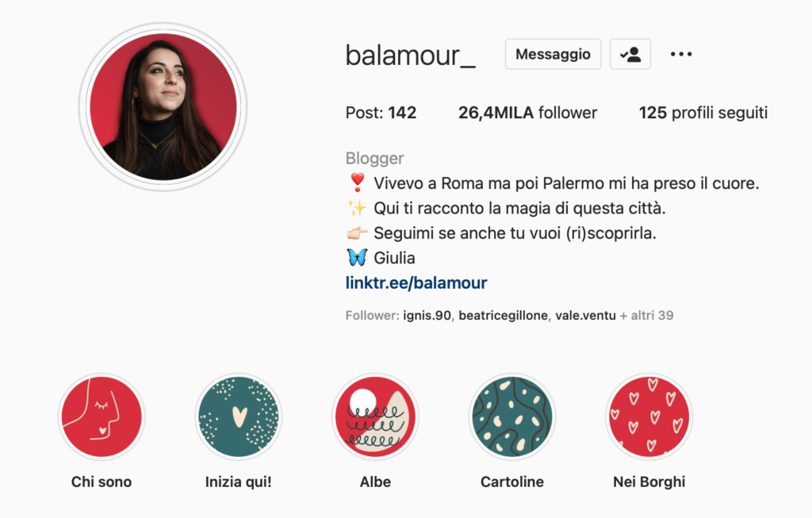Show the 125 profili seguiti list
812x518 pixels.
(x=703, y=113)
